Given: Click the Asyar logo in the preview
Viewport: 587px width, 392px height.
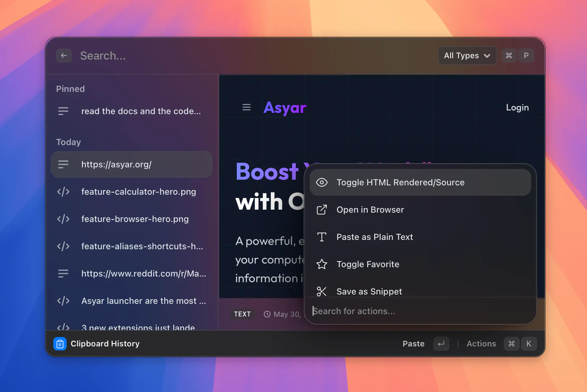Looking at the screenshot, I should [285, 108].
